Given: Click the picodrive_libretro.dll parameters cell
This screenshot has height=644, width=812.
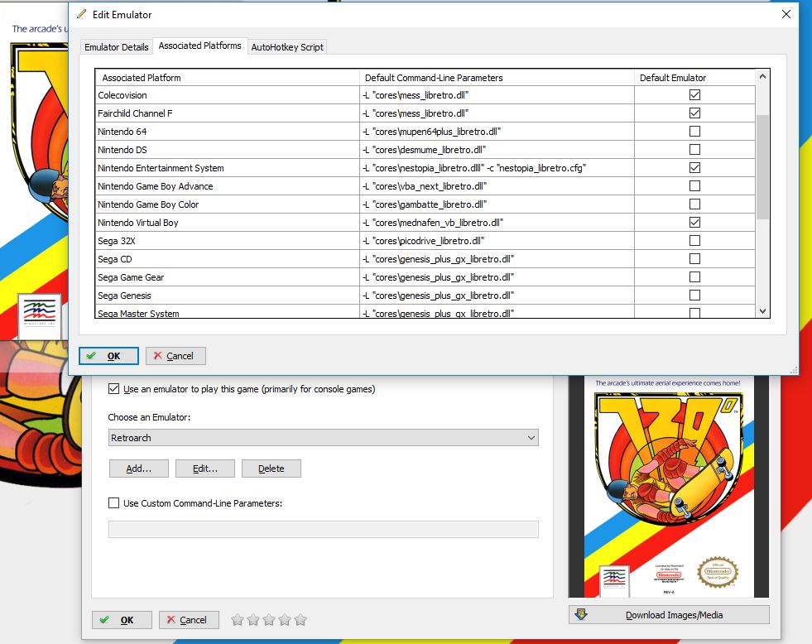Looking at the screenshot, I should click(x=497, y=241).
